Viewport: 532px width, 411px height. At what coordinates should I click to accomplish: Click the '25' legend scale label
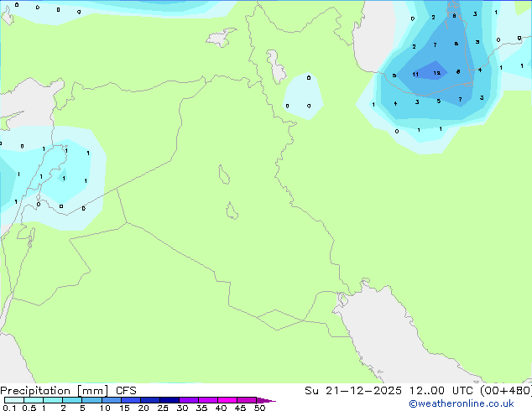pos(163,408)
